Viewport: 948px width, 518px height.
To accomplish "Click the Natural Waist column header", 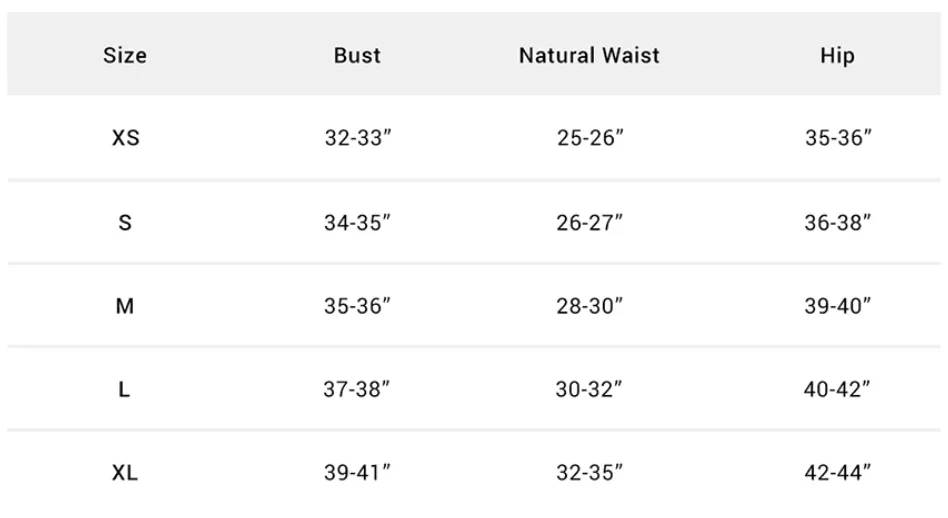I will pyautogui.click(x=589, y=56).
